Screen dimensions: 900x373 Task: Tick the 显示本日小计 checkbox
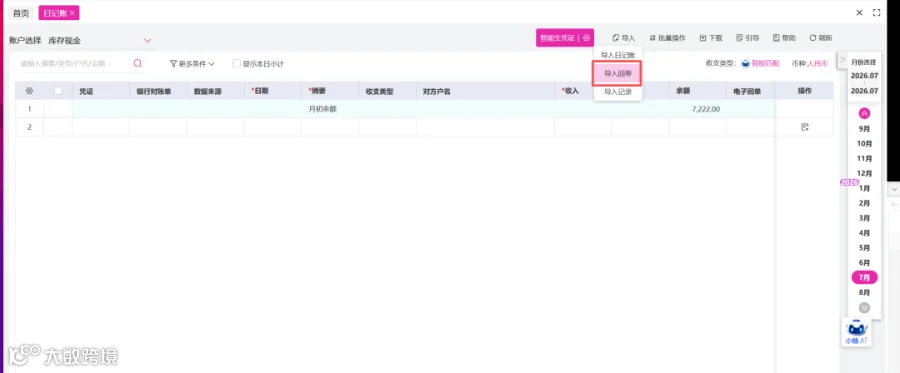pos(236,64)
